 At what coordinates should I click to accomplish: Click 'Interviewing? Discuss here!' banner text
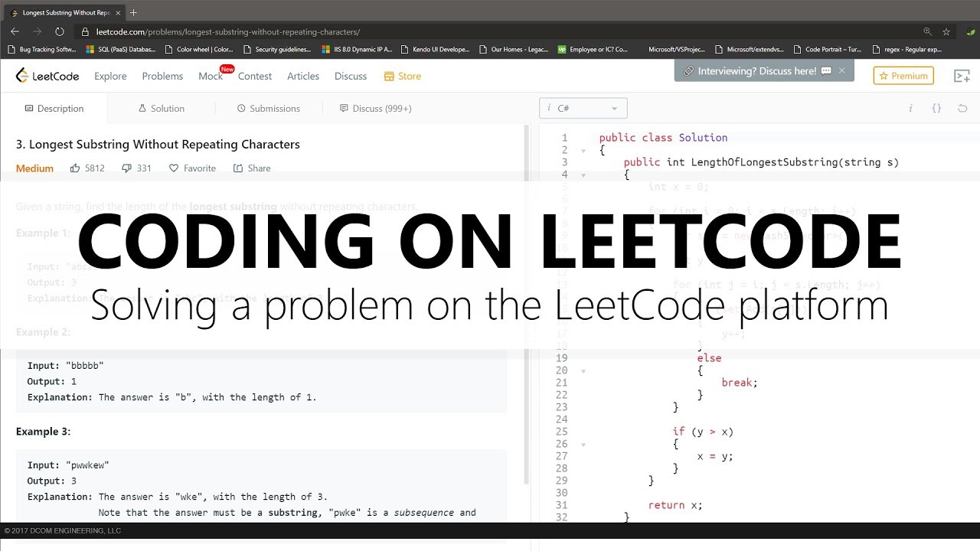[x=757, y=70]
